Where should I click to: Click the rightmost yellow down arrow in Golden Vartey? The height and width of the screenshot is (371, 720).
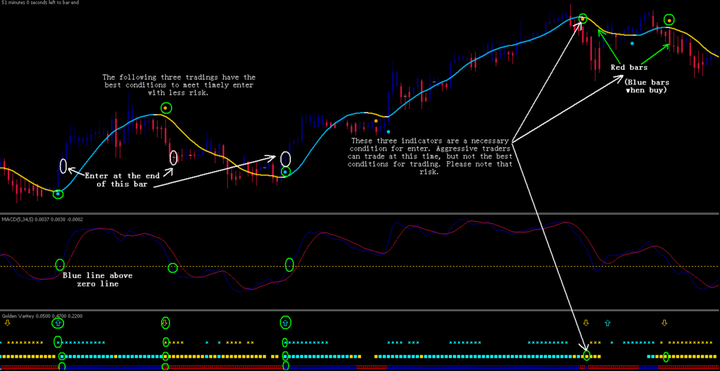pos(664,323)
